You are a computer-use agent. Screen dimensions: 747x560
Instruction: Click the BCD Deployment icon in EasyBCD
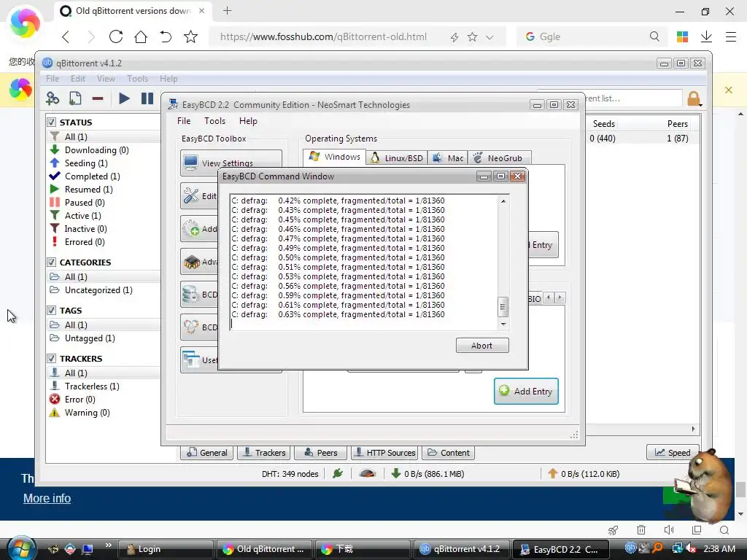point(191,327)
